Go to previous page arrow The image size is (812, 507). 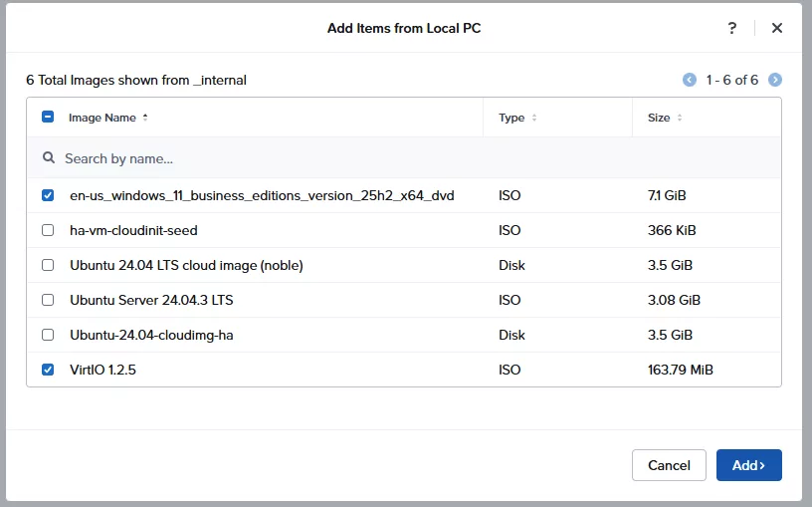click(690, 80)
